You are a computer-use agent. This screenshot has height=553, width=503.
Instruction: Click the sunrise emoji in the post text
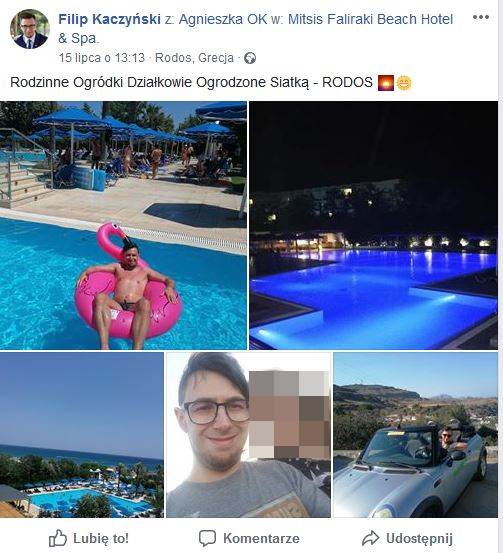coord(386,83)
